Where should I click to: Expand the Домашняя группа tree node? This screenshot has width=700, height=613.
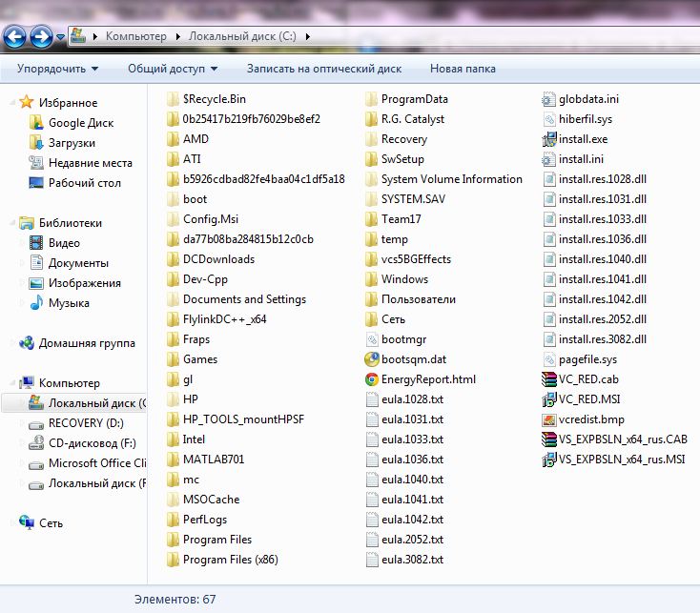[x=13, y=343]
